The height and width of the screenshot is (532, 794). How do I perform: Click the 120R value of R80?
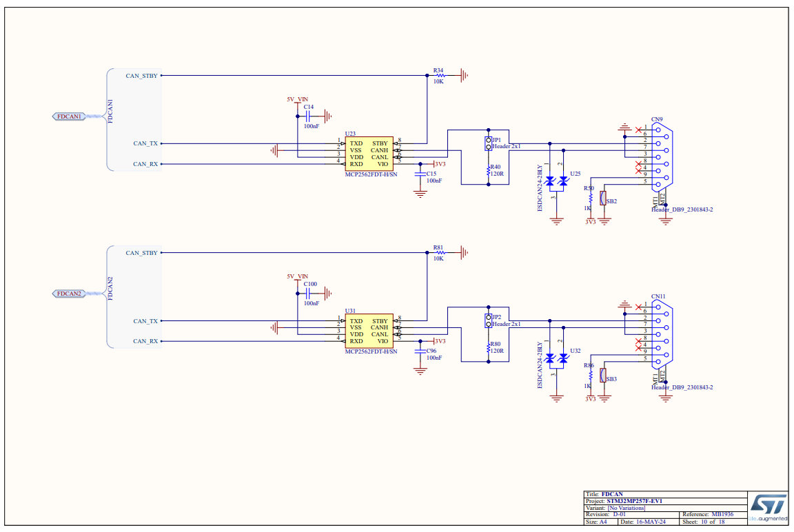pyautogui.click(x=497, y=351)
